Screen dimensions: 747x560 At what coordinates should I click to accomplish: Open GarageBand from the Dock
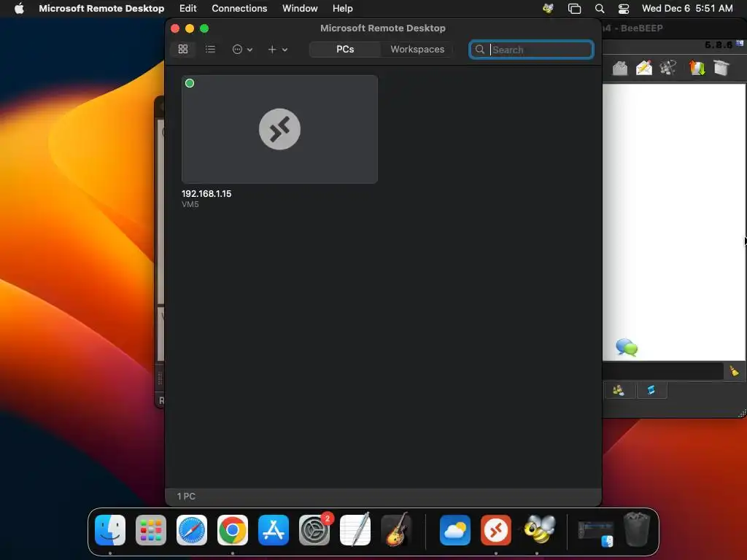[396, 530]
